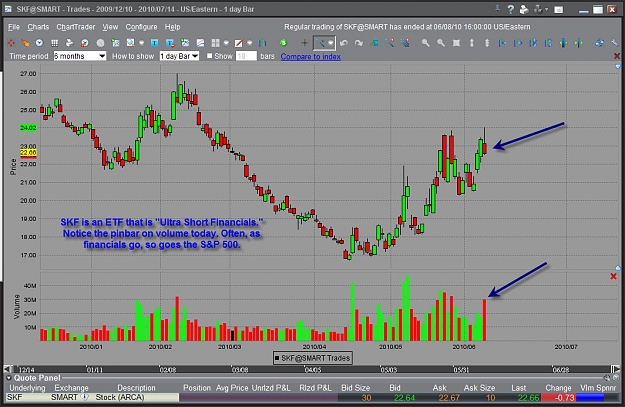
Task: Click the Description column header
Action: [136, 387]
